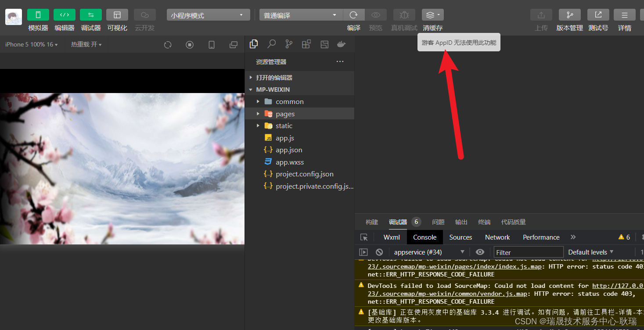
Task: Open the iPhone 5 100% 16 device dropdown
Action: [x=31, y=45]
